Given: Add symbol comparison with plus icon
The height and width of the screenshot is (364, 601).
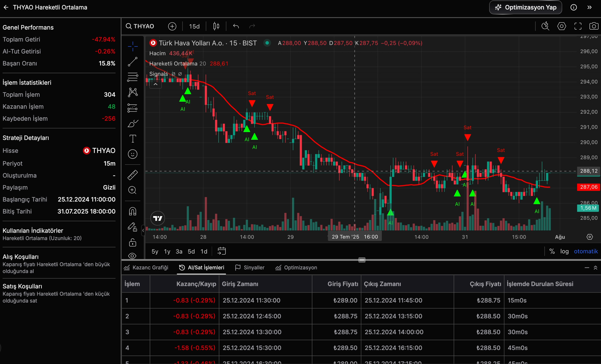Looking at the screenshot, I should pyautogui.click(x=172, y=26).
